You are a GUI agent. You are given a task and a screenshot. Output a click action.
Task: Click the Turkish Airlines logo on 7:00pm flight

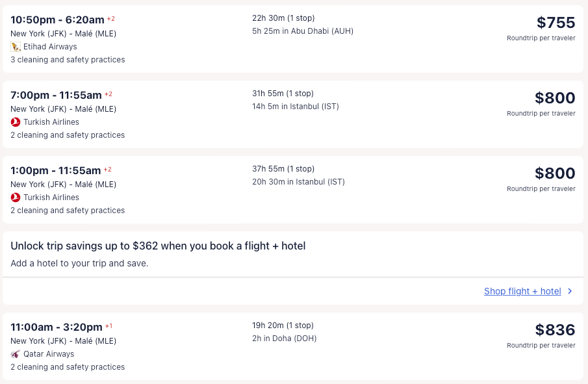point(16,122)
